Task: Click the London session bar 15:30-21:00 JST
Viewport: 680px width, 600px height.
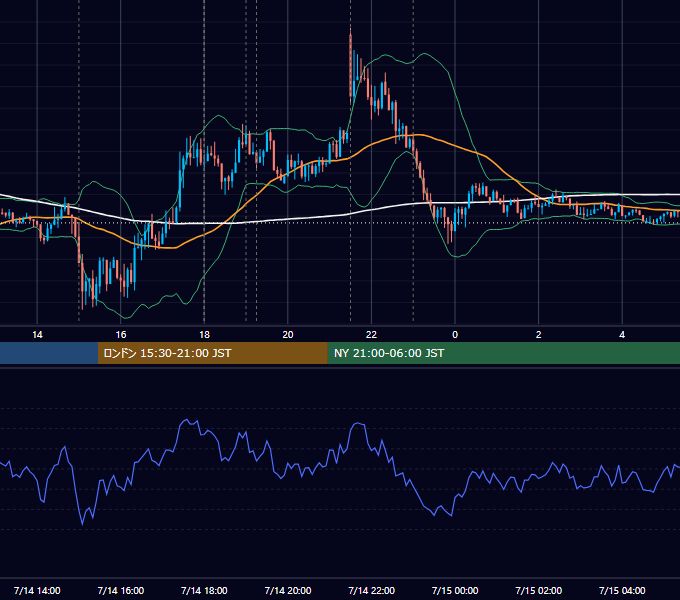Action: click(x=212, y=353)
